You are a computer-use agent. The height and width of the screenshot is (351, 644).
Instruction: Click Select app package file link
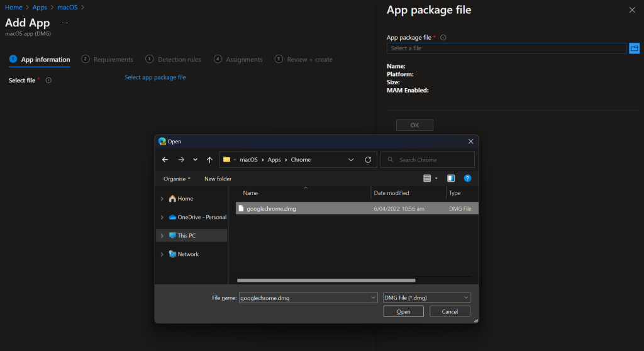pyautogui.click(x=155, y=77)
